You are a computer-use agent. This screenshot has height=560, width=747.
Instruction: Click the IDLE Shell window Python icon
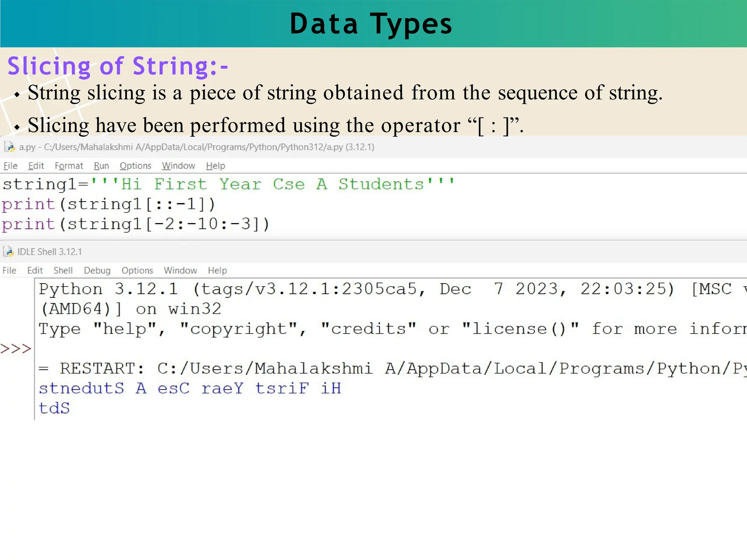tap(8, 252)
